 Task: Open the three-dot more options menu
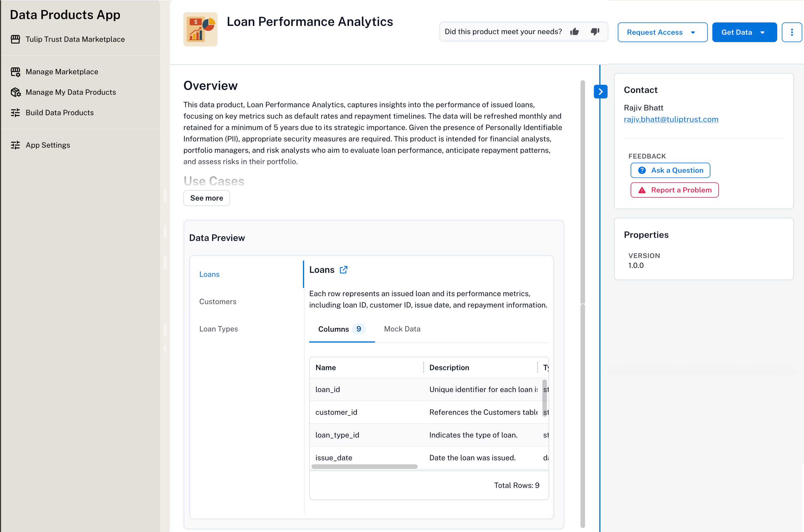(x=792, y=32)
